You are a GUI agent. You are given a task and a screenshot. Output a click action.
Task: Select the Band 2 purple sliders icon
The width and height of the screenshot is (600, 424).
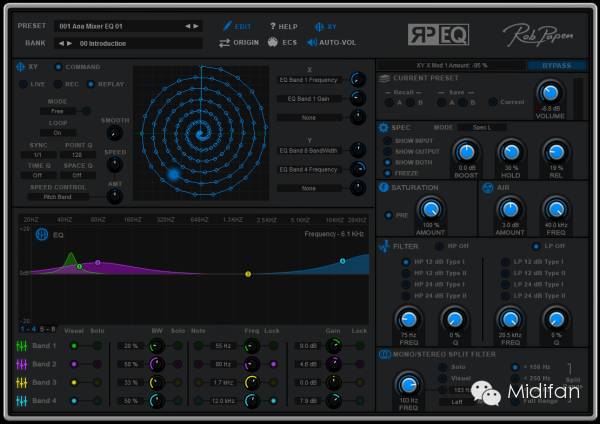(22, 364)
